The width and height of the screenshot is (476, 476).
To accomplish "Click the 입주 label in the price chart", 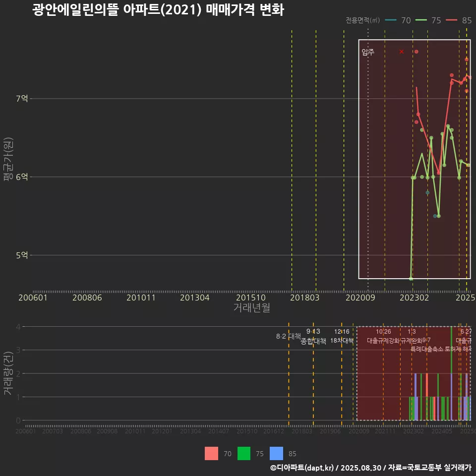I will point(368,52).
